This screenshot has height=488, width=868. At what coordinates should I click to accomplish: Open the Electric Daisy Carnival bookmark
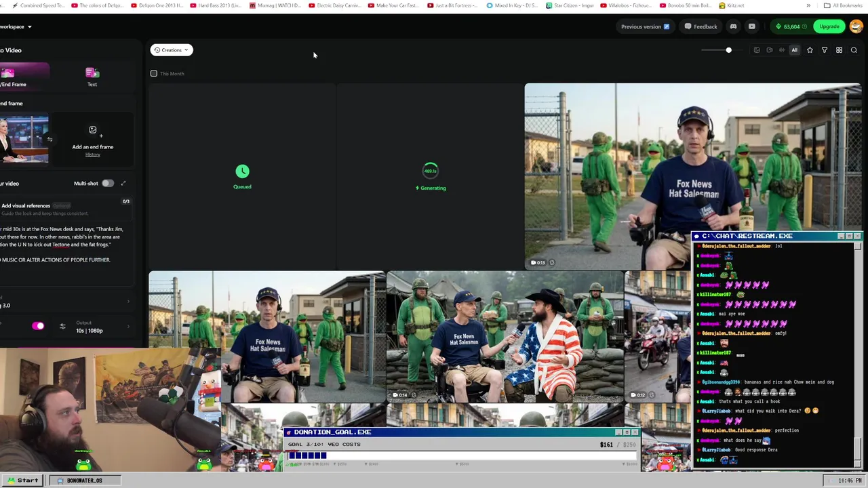tap(335, 5)
